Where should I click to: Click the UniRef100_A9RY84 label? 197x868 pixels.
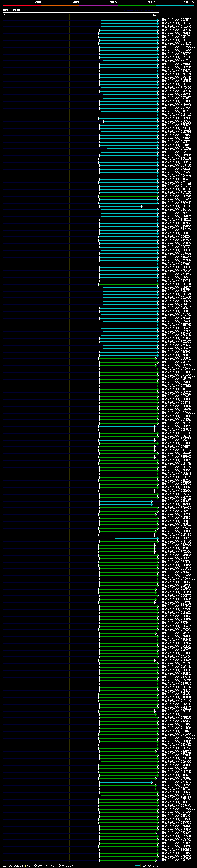(176, 94)
